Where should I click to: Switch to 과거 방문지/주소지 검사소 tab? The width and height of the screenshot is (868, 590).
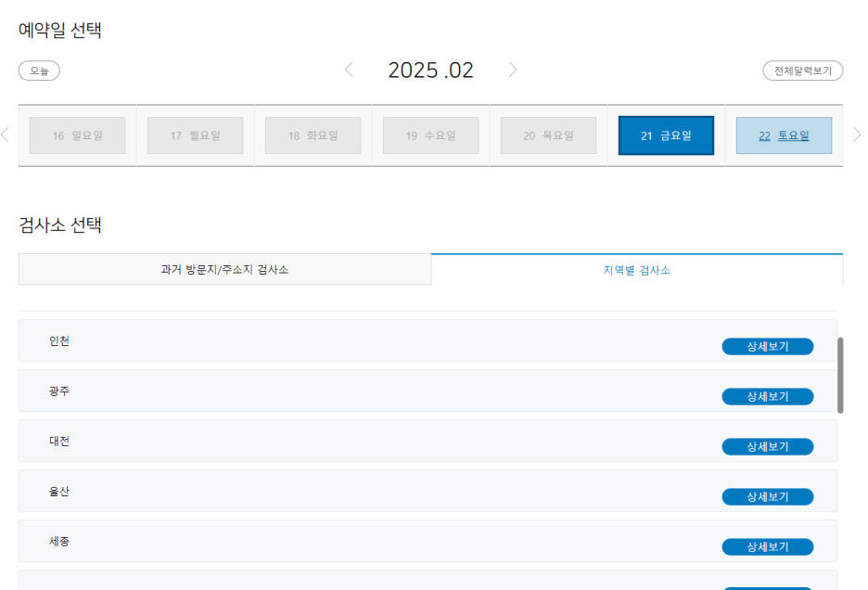(224, 270)
